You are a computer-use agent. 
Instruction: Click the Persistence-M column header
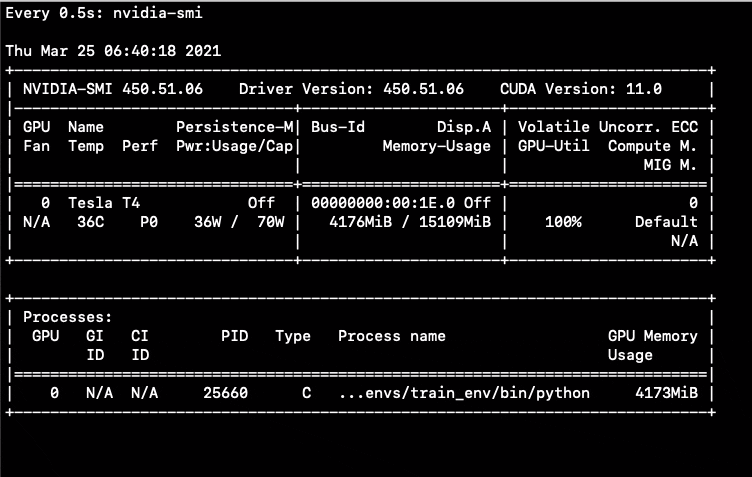pyautogui.click(x=235, y=127)
